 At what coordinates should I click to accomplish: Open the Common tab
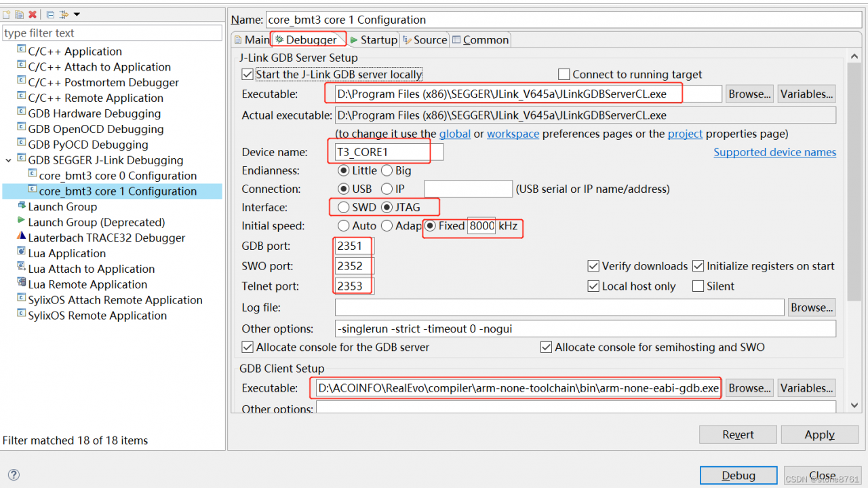click(480, 40)
